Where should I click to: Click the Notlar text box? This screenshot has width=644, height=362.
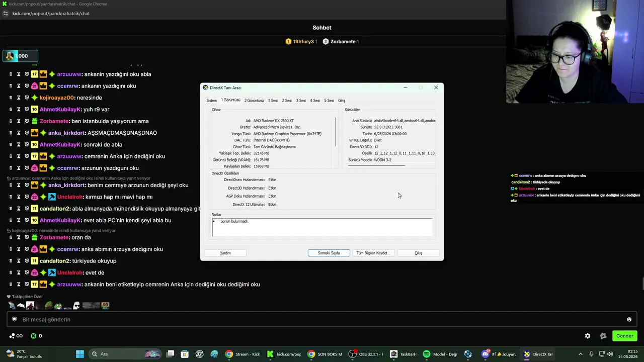322,227
